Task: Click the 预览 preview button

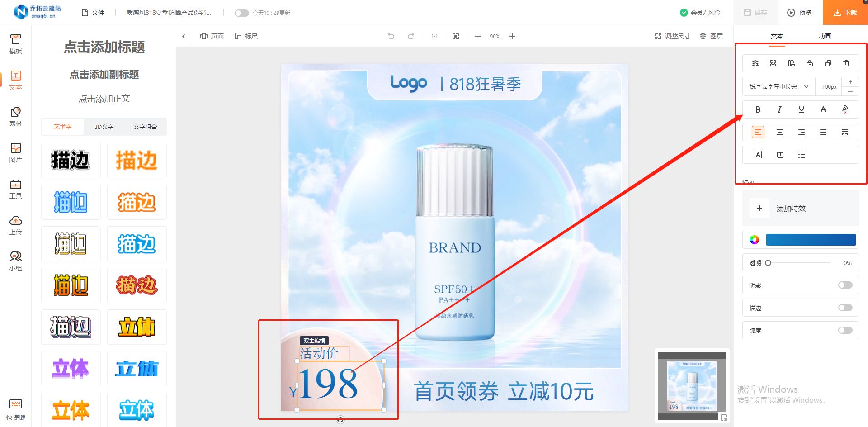Action: (x=799, y=12)
